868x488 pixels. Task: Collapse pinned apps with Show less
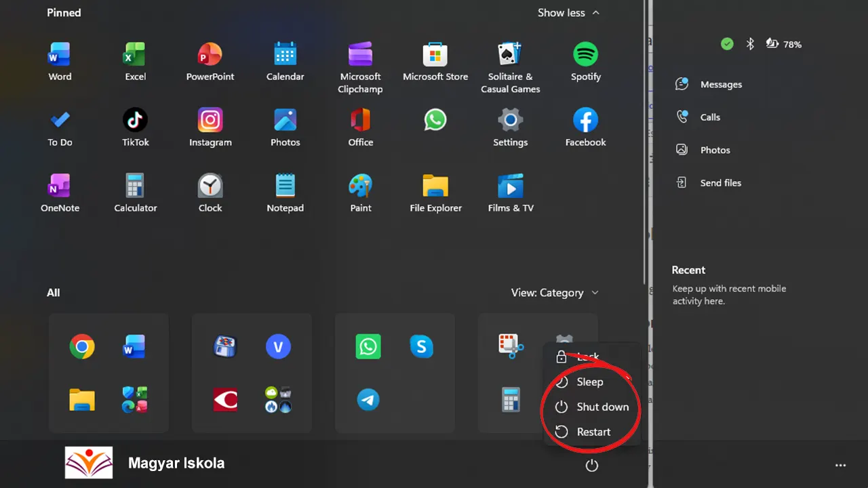coord(568,13)
